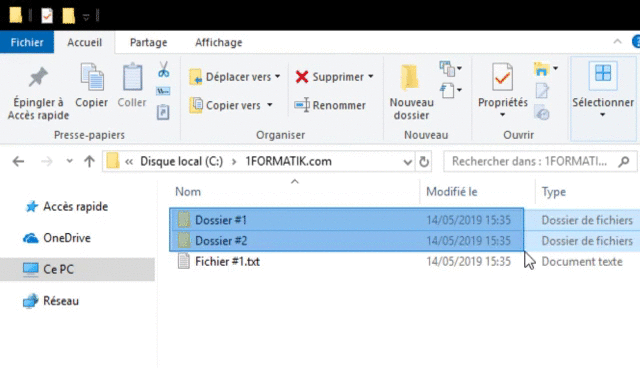Open the address bar history dropdown
Viewport: 640px width, 368px height.
point(407,162)
